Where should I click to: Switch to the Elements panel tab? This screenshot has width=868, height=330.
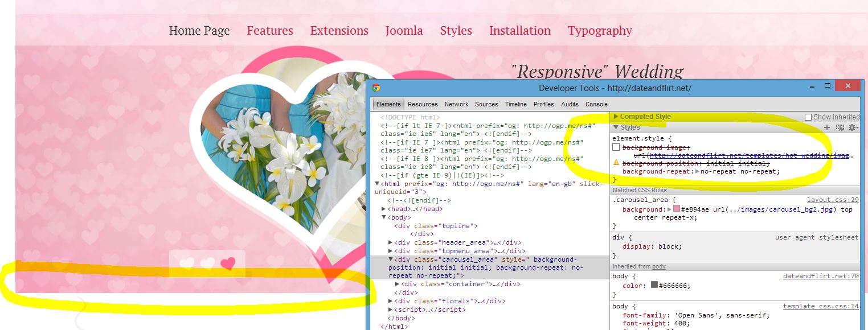click(x=388, y=104)
